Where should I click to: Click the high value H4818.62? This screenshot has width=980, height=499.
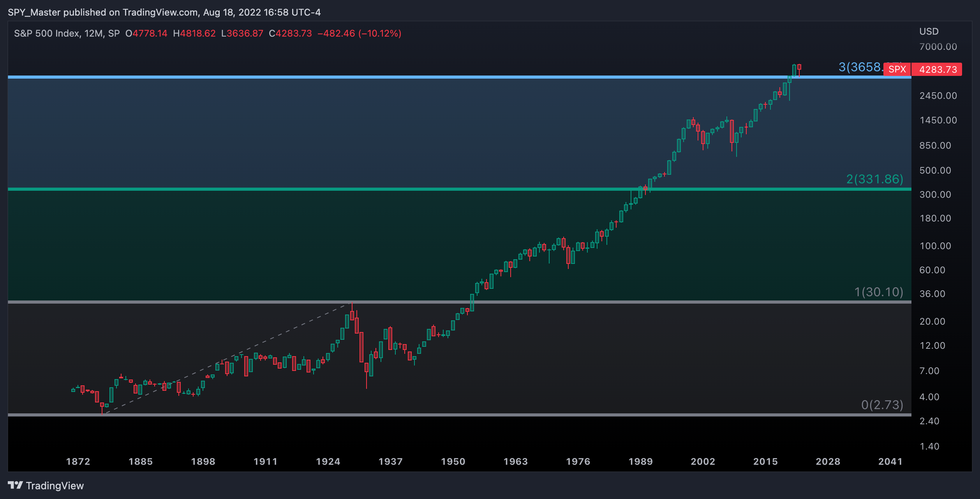click(194, 33)
